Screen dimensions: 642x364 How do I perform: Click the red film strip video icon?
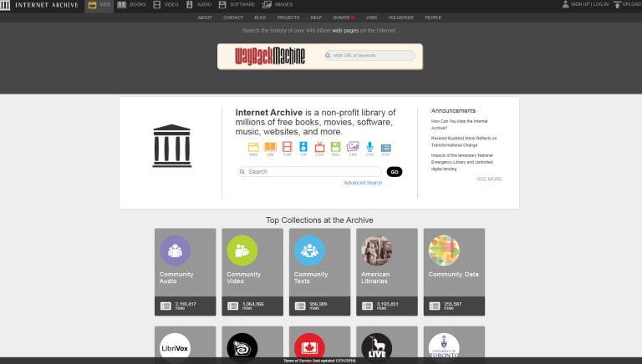[x=287, y=147]
